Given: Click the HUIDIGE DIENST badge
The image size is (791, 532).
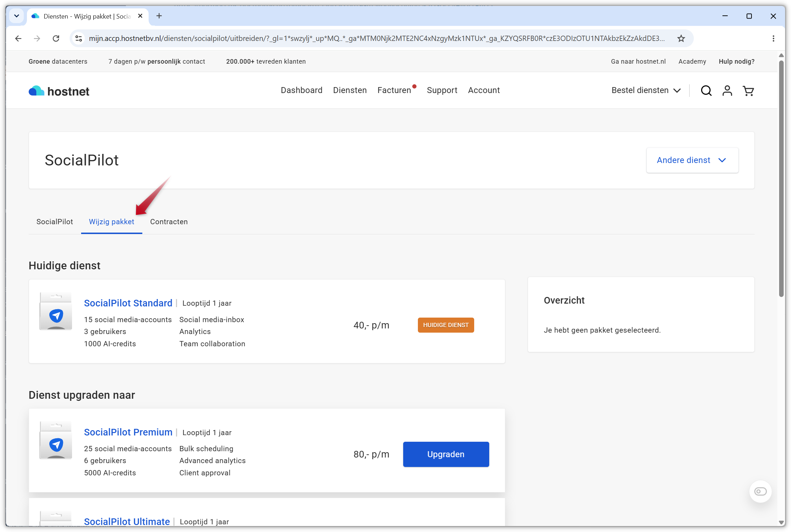Looking at the screenshot, I should point(446,325).
